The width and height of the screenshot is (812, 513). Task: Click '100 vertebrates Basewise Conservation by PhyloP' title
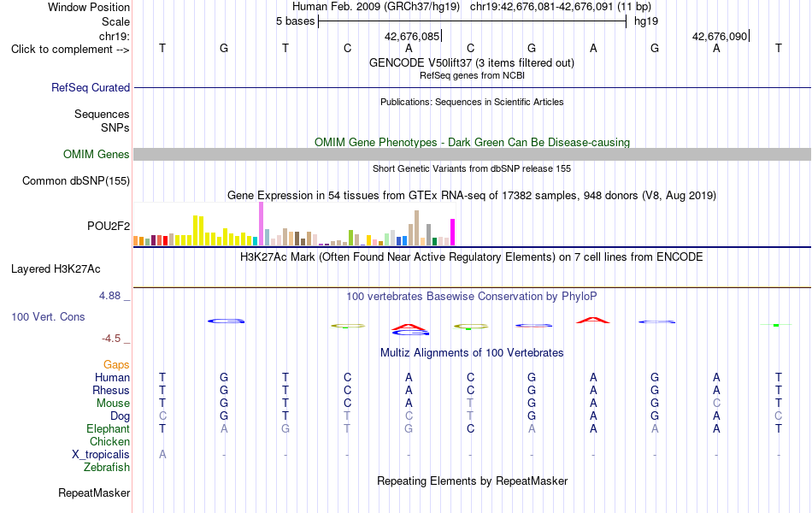(471, 297)
